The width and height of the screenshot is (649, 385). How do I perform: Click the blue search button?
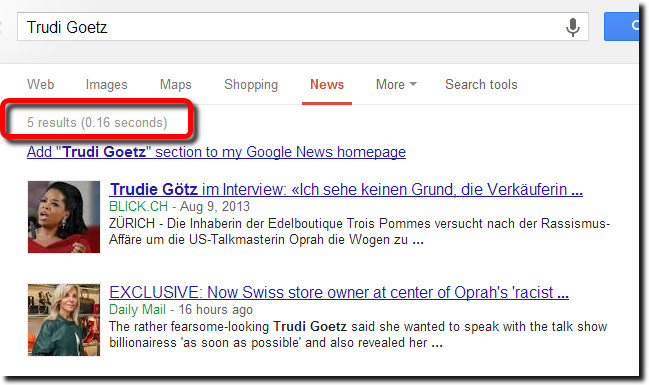pos(621,26)
